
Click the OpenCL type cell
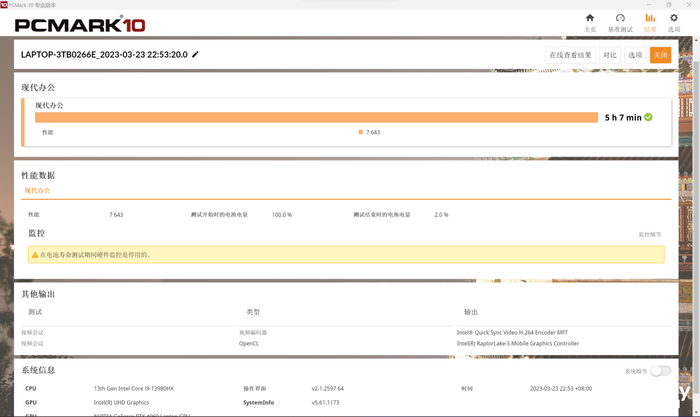(249, 343)
